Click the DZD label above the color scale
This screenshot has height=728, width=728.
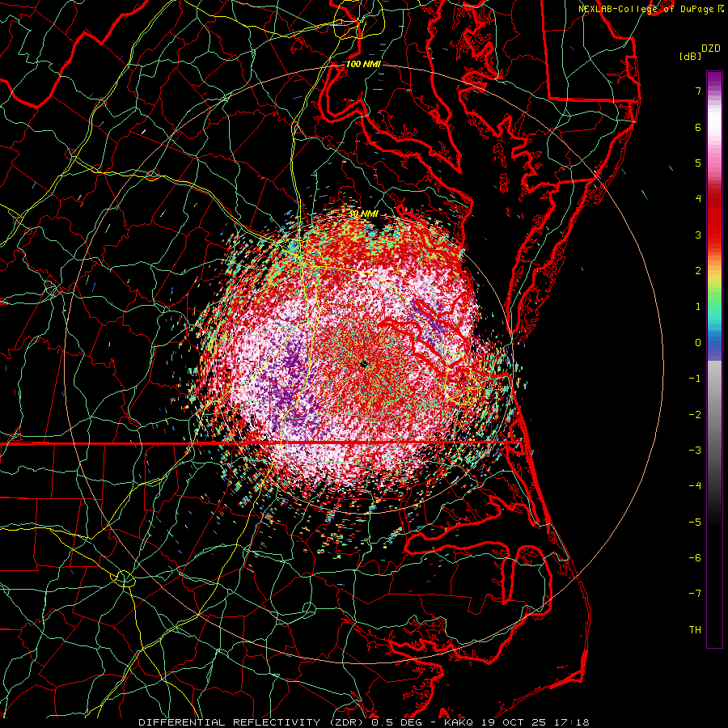710,49
